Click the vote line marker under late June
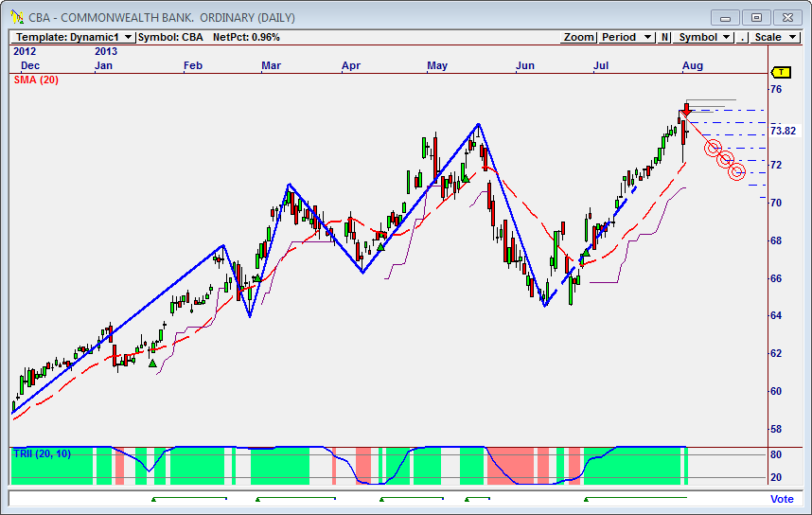Image resolution: width=812 pixels, height=515 pixels. point(586,500)
